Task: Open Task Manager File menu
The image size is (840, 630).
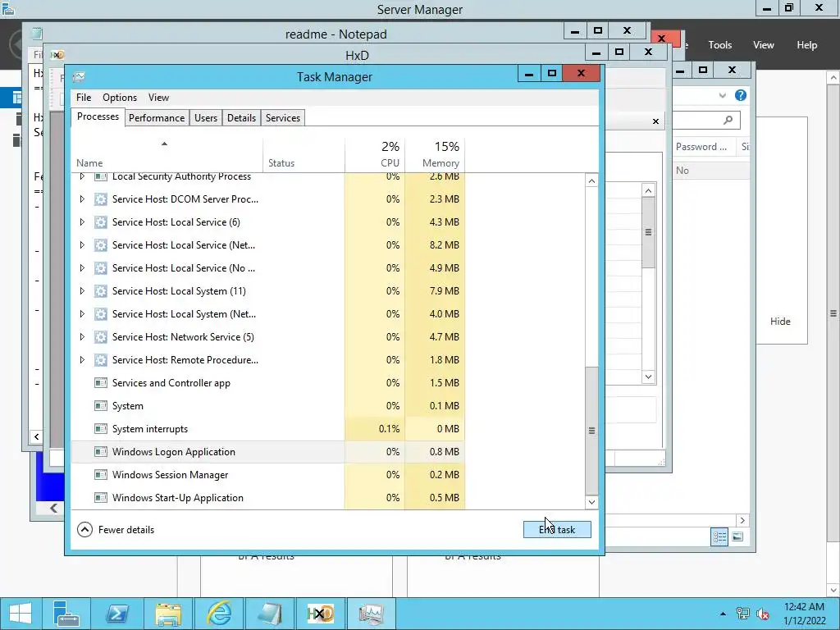Action: [84, 98]
